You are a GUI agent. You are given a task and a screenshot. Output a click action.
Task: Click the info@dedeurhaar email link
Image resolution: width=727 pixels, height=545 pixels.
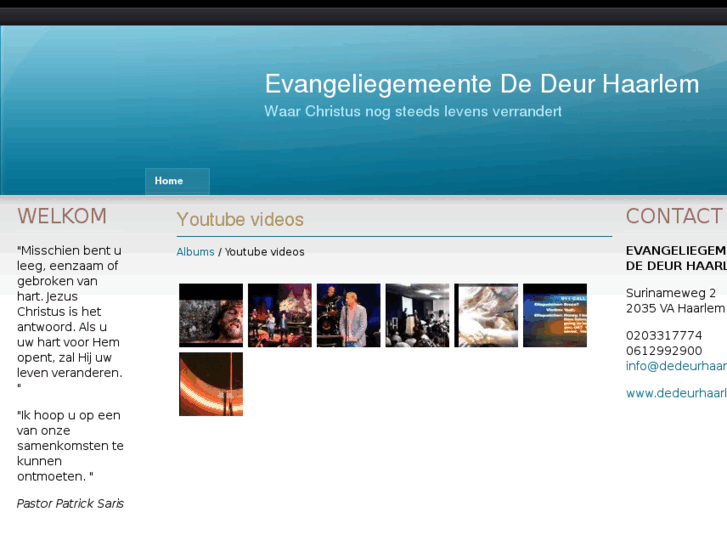coord(676,366)
